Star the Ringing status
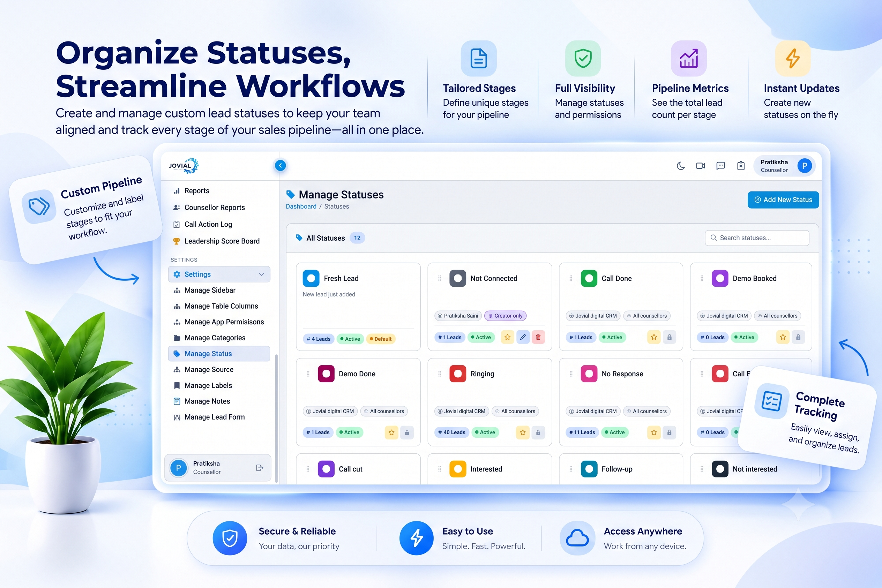The width and height of the screenshot is (882, 588). (x=523, y=432)
